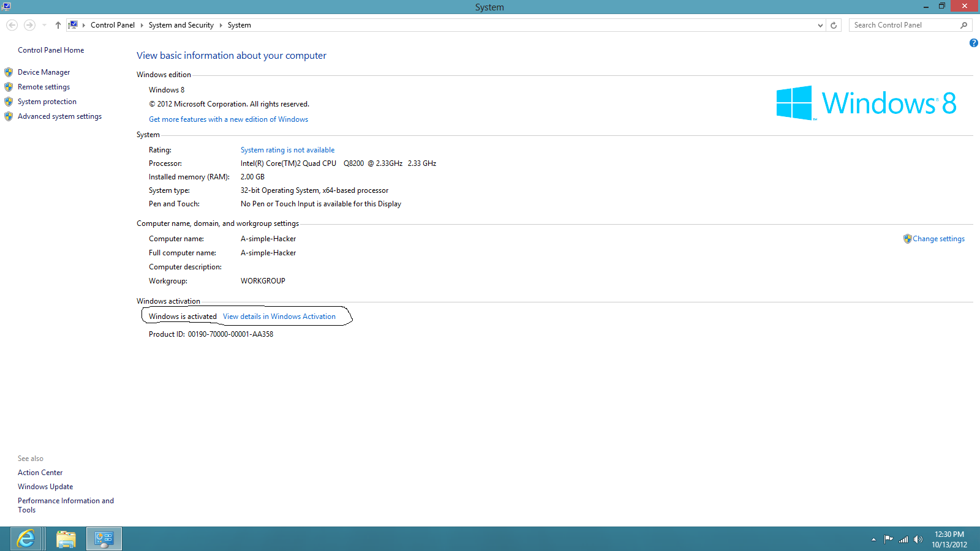980x551 pixels.
Task: Open Device Manager
Action: point(44,72)
